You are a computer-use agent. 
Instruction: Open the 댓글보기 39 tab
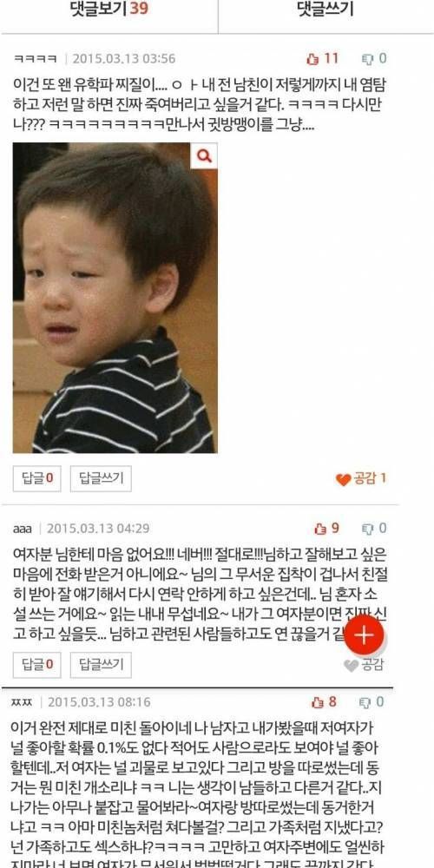(109, 10)
